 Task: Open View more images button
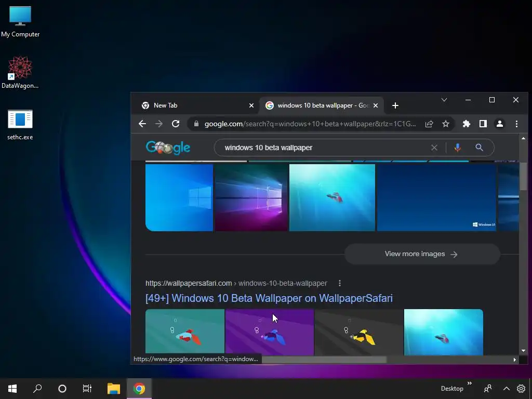pos(422,254)
